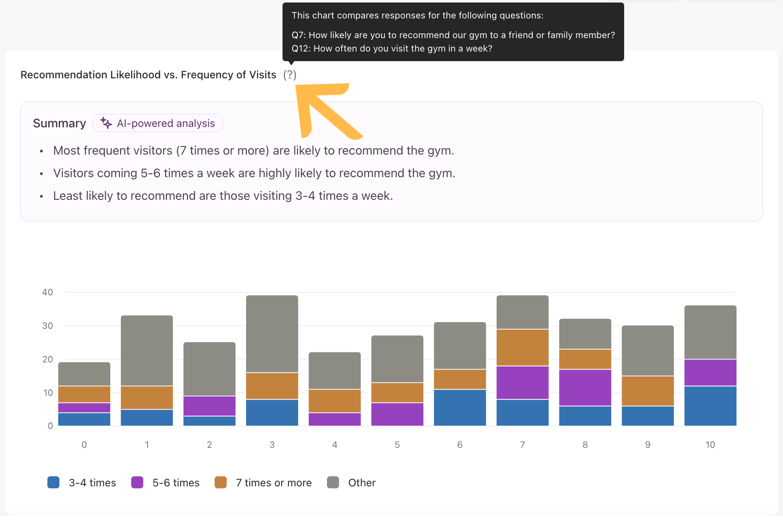This screenshot has height=532, width=783.
Task: Click the (?) help icon beside chart title
Action: [290, 75]
